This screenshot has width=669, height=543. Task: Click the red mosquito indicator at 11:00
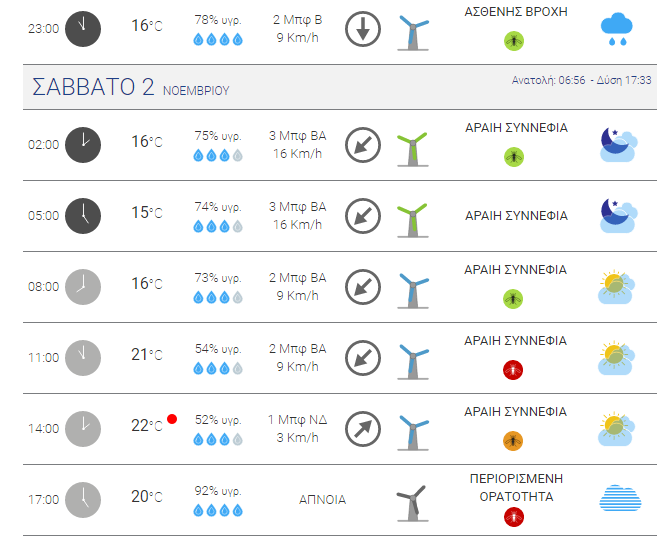click(513, 370)
